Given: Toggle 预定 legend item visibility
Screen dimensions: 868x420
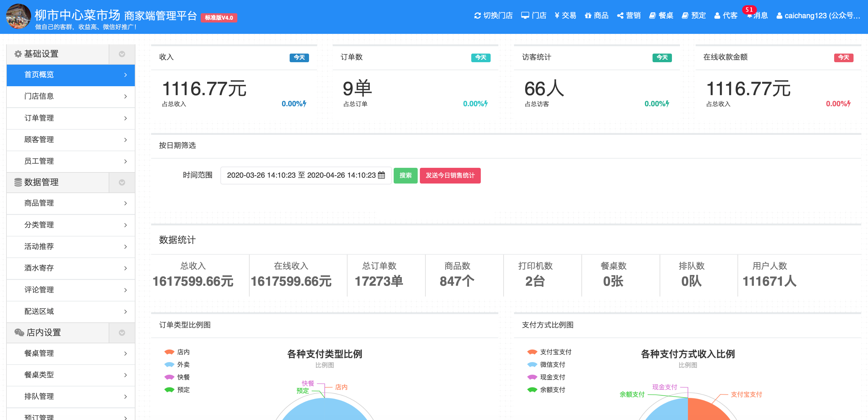Looking at the screenshot, I should click(x=177, y=390).
